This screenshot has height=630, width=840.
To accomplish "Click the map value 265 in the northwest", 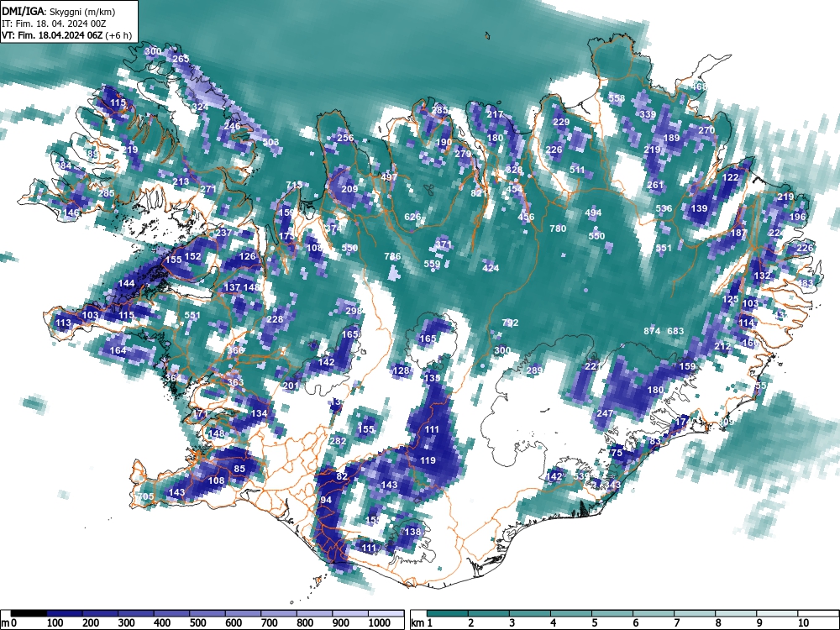I will pyautogui.click(x=181, y=59).
